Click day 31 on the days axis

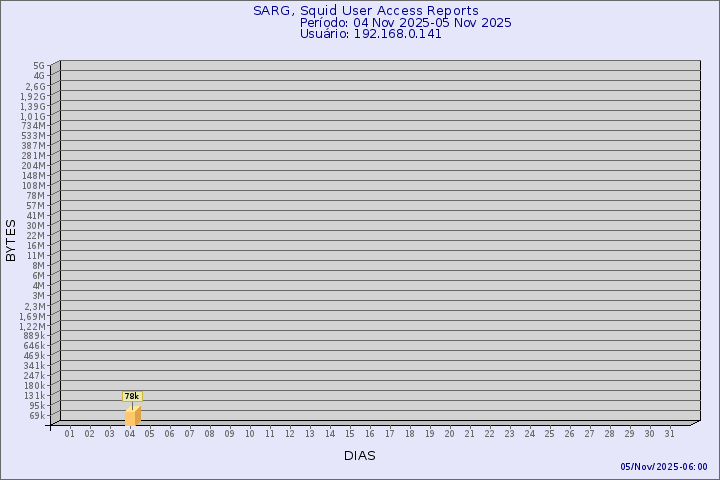click(x=669, y=433)
